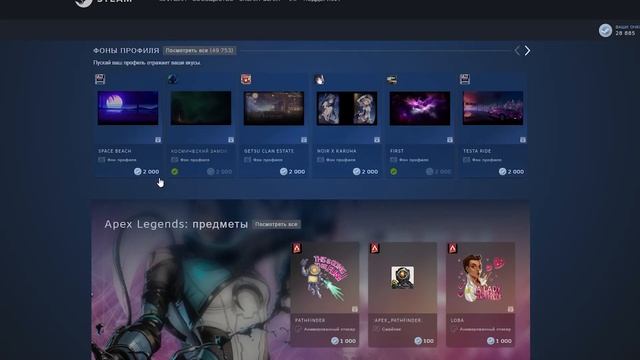
Task: Click points coin beside Loba 1 000 price
Action: tap(491, 341)
